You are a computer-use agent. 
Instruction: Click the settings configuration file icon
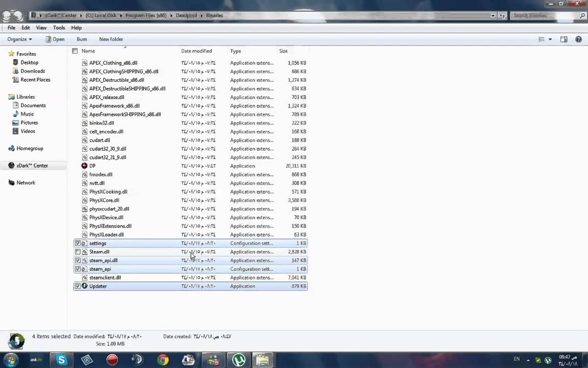84,243
